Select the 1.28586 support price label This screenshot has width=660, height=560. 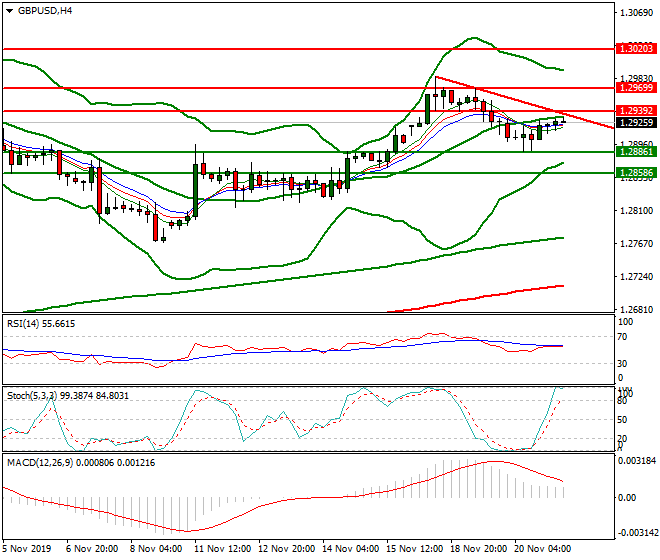pos(636,173)
